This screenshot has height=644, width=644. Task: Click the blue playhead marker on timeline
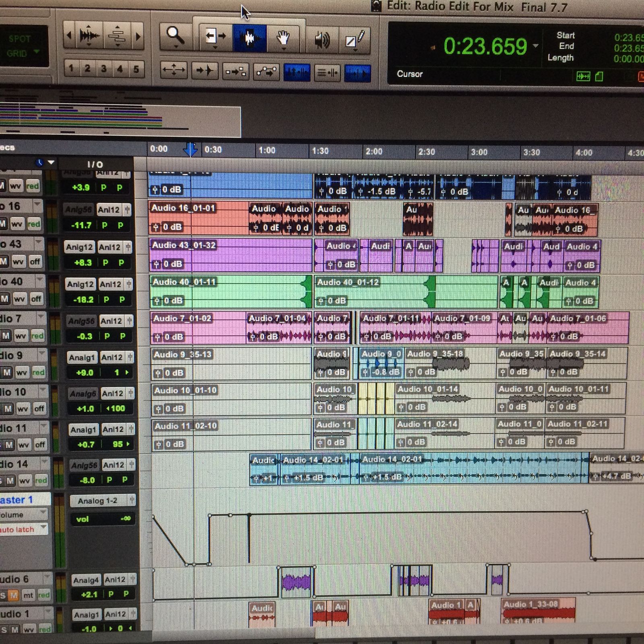click(190, 150)
